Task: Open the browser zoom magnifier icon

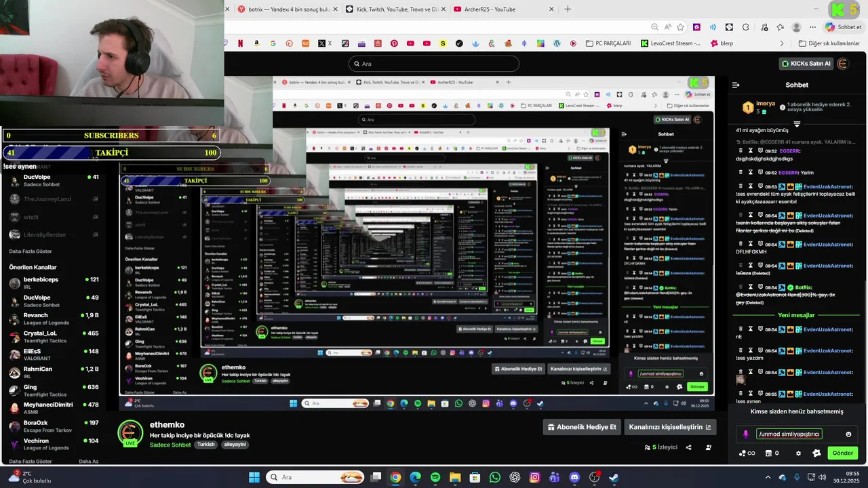Action: click(654, 27)
